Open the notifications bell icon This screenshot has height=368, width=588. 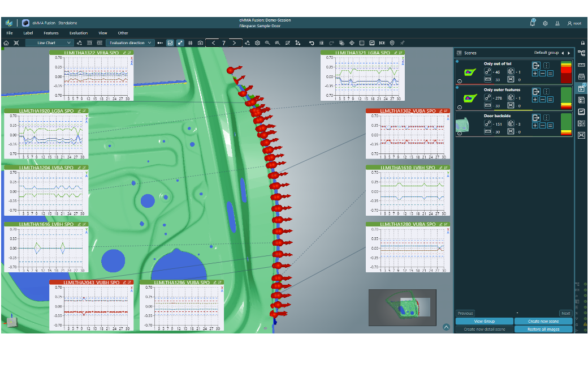pyautogui.click(x=533, y=23)
